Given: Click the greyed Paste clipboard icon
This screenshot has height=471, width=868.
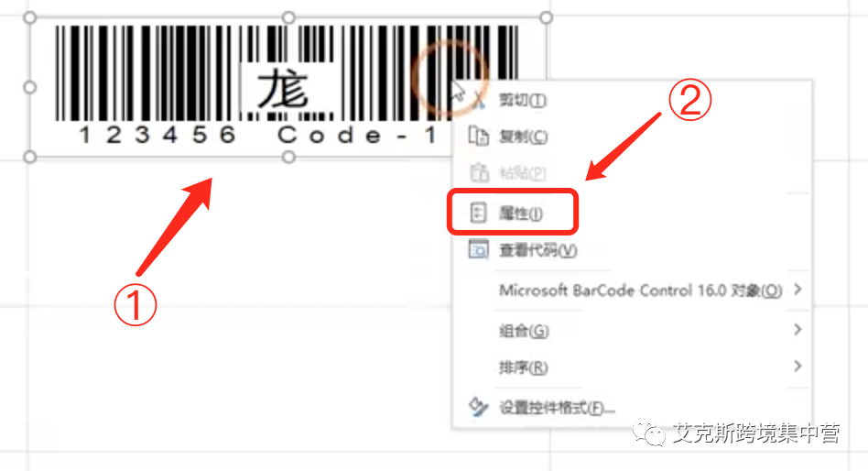Looking at the screenshot, I should pyautogui.click(x=480, y=172).
